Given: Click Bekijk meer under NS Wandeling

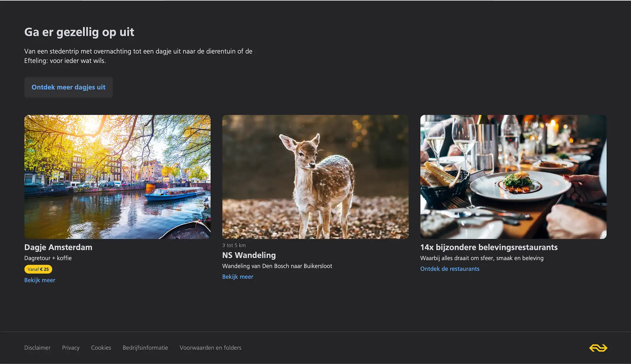Looking at the screenshot, I should [237, 277].
